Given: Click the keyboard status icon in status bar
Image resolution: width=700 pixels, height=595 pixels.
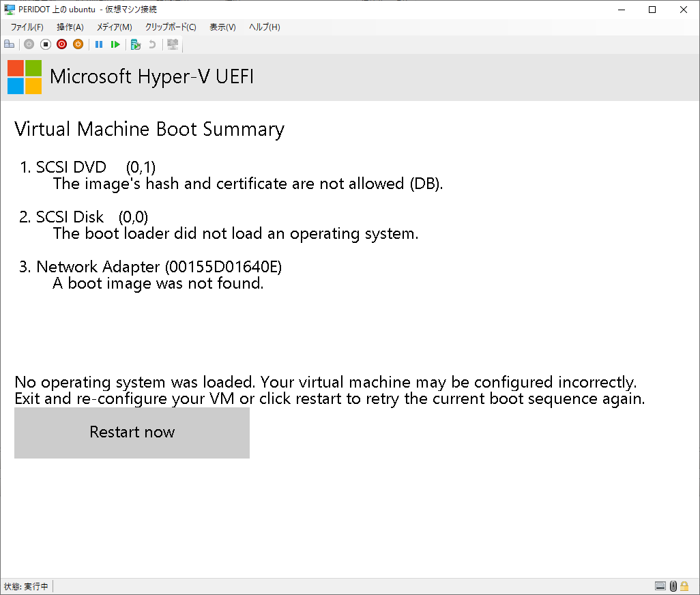Looking at the screenshot, I should [x=660, y=585].
